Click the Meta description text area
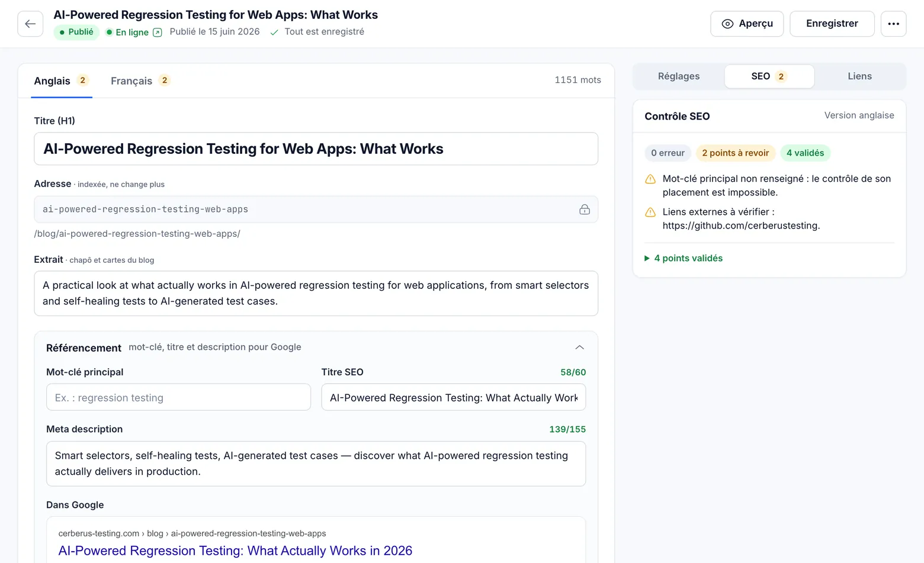 pyautogui.click(x=316, y=464)
